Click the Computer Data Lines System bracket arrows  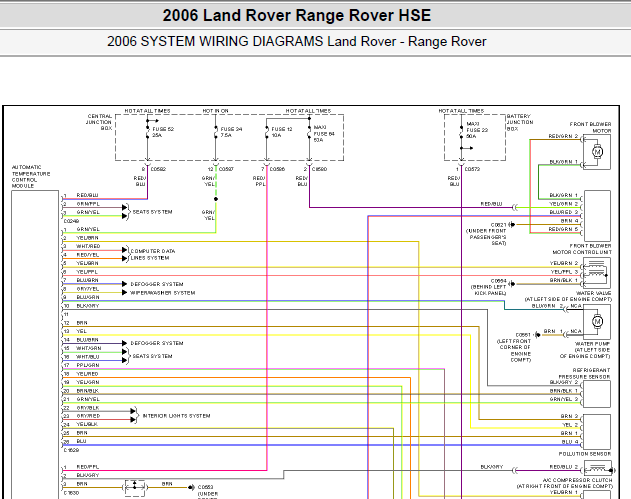coord(126,254)
